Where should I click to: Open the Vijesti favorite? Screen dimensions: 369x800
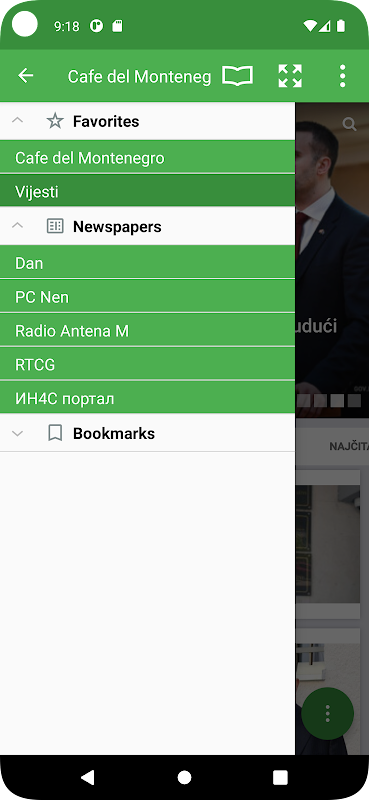(x=147, y=191)
